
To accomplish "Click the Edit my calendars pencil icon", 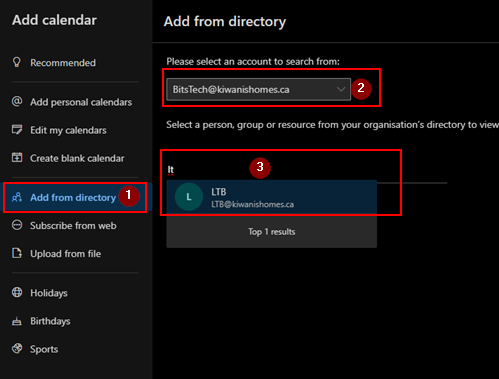I will 17,129.
